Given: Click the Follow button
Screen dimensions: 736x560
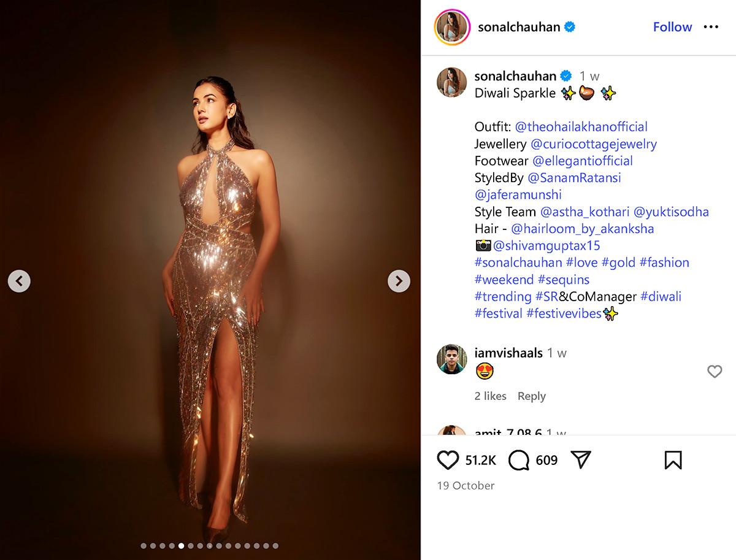Looking at the screenshot, I should click(x=672, y=27).
